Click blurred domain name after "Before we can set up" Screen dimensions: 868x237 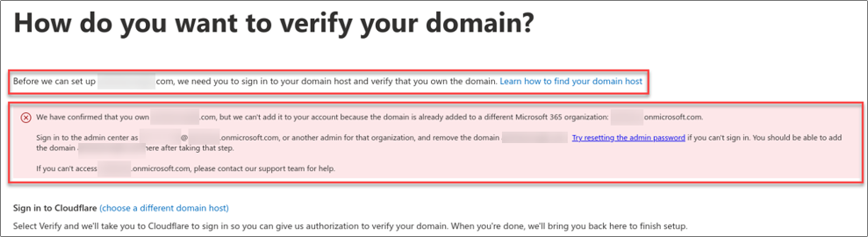[x=126, y=81]
